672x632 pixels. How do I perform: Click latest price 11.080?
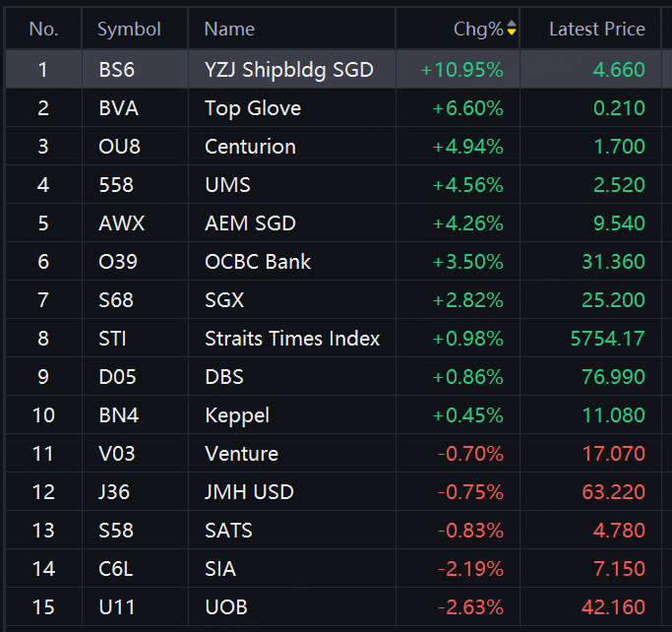click(613, 415)
